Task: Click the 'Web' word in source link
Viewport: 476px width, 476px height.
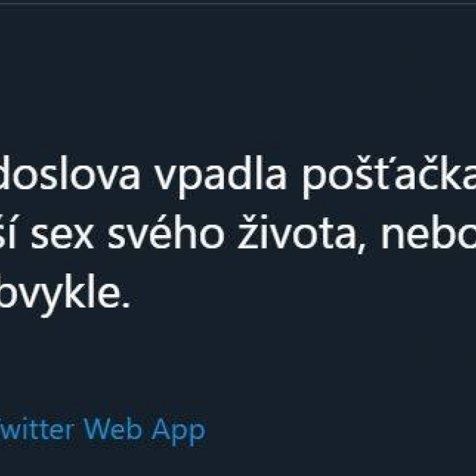Action: click(113, 429)
